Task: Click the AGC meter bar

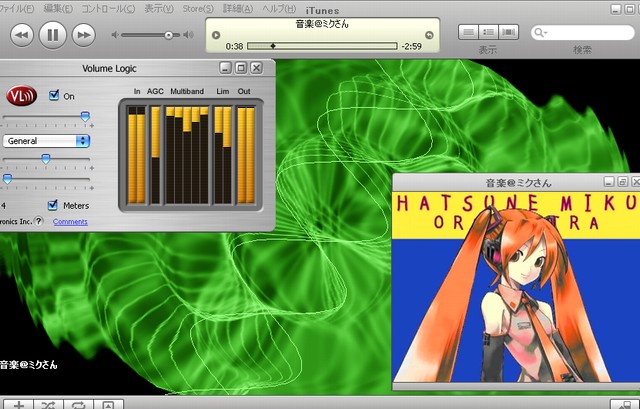Action: (x=156, y=155)
